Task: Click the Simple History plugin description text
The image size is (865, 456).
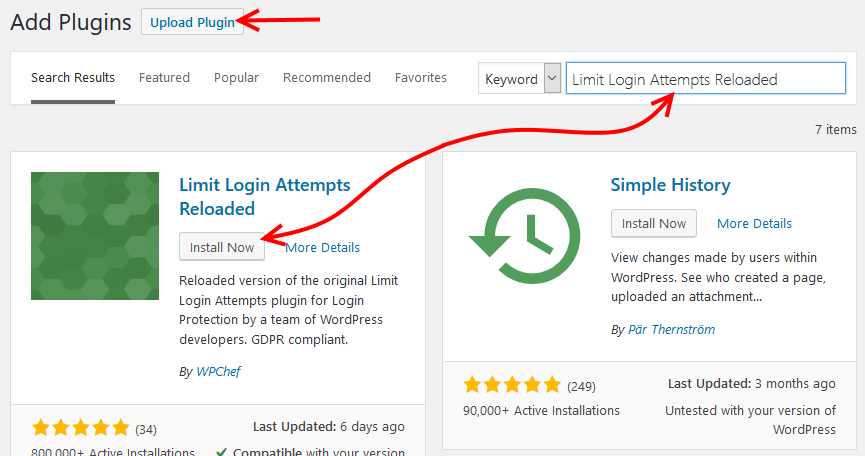Action: [718, 277]
